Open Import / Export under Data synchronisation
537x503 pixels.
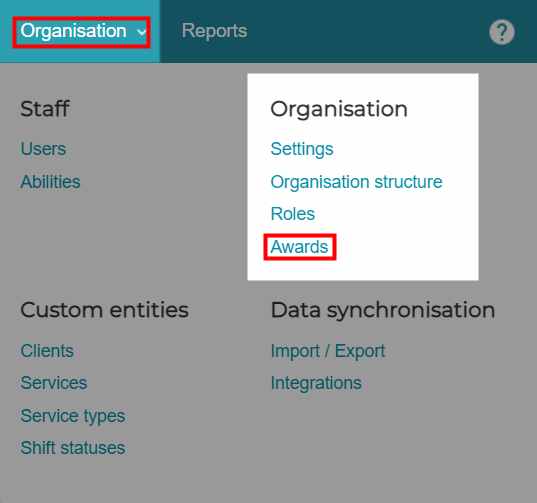[328, 351]
